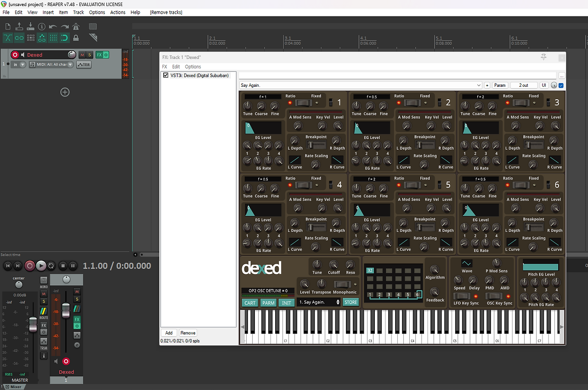This screenshot has width=588, height=390.
Task: Toggle plugin bypass checkbox next to UI
Action: tap(561, 85)
